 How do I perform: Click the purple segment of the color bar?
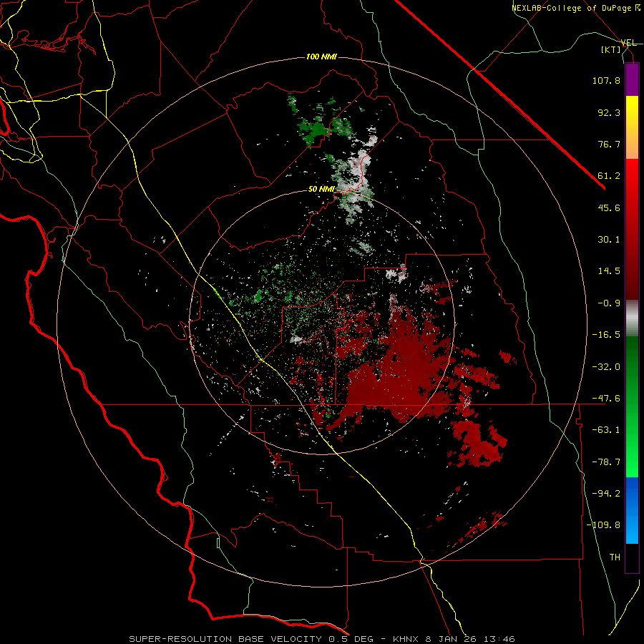pyautogui.click(x=632, y=79)
